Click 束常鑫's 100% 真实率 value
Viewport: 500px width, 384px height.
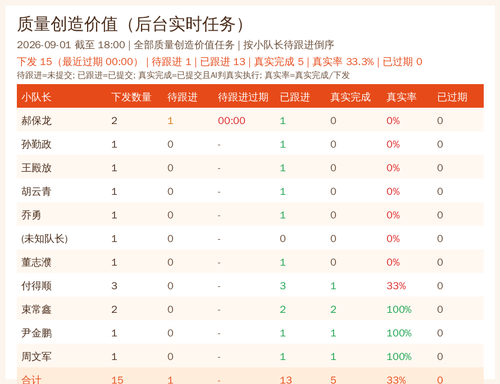click(399, 310)
